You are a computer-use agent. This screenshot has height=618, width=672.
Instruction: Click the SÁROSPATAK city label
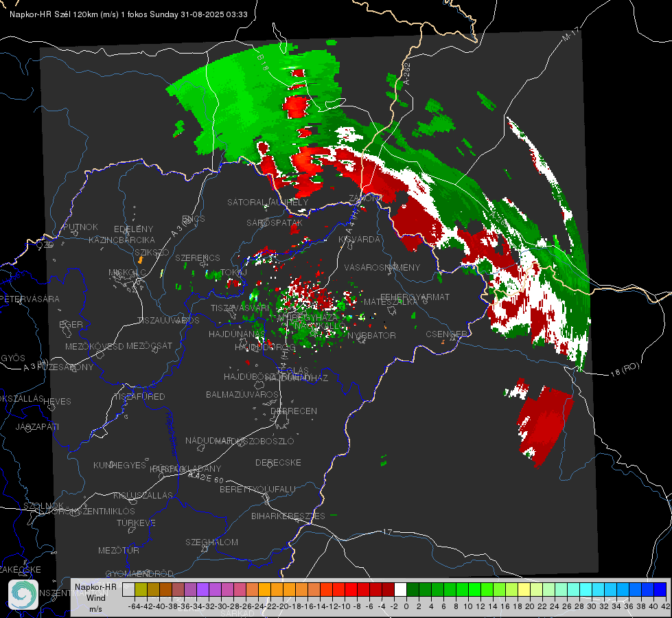[275, 222]
